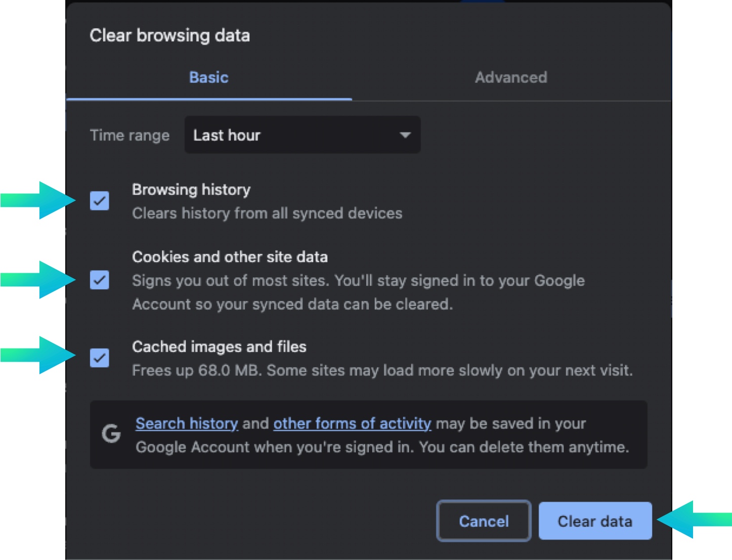Click the Google G logo icon
This screenshot has height=560, width=732.
pyautogui.click(x=111, y=434)
